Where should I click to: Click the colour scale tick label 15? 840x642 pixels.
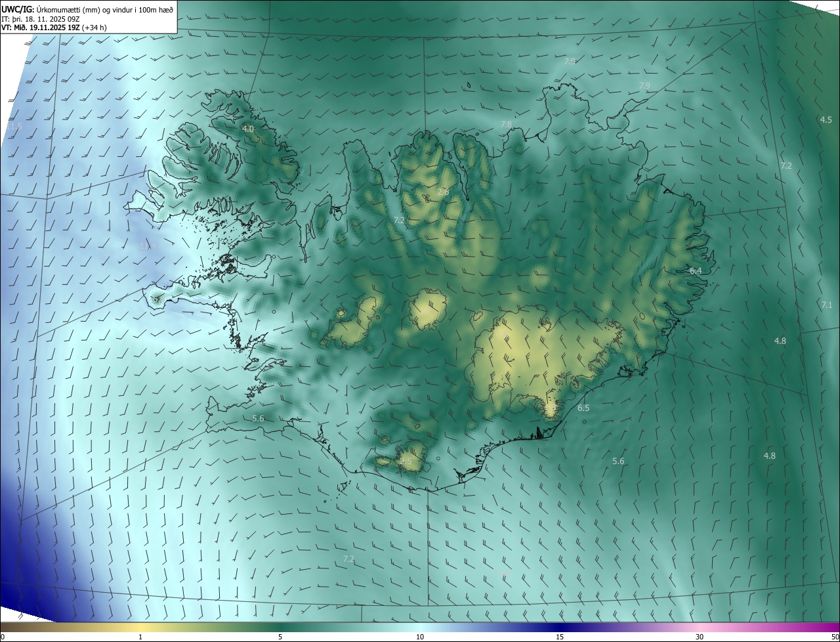tap(560, 637)
